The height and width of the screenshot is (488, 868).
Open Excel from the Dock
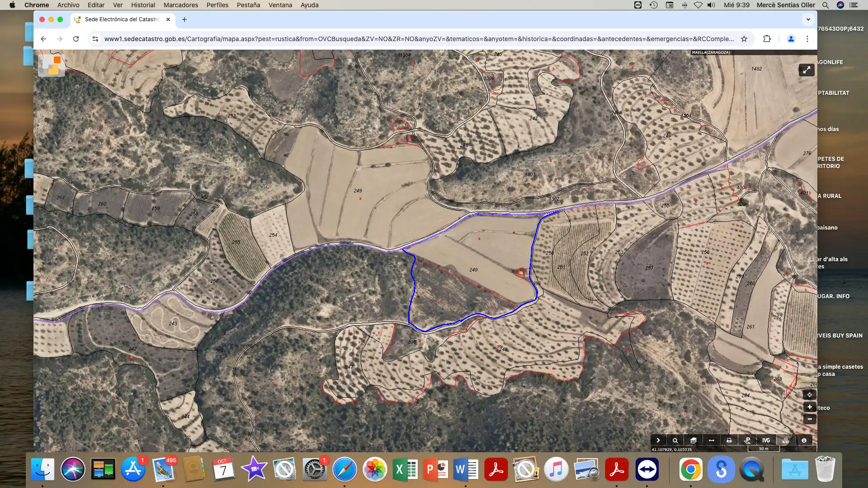coord(405,469)
